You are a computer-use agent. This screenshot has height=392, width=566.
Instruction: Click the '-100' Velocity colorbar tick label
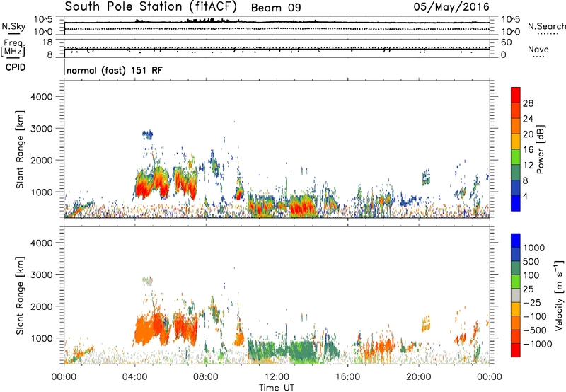pos(535,316)
